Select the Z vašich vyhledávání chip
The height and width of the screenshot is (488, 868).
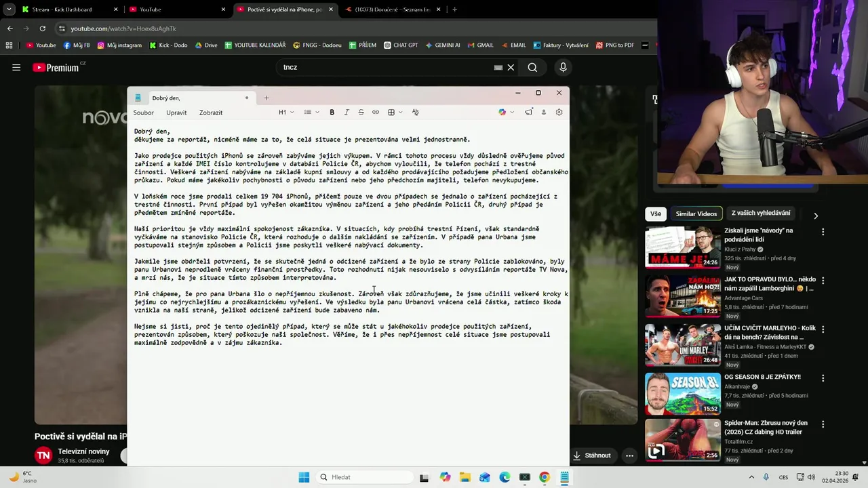(x=761, y=213)
